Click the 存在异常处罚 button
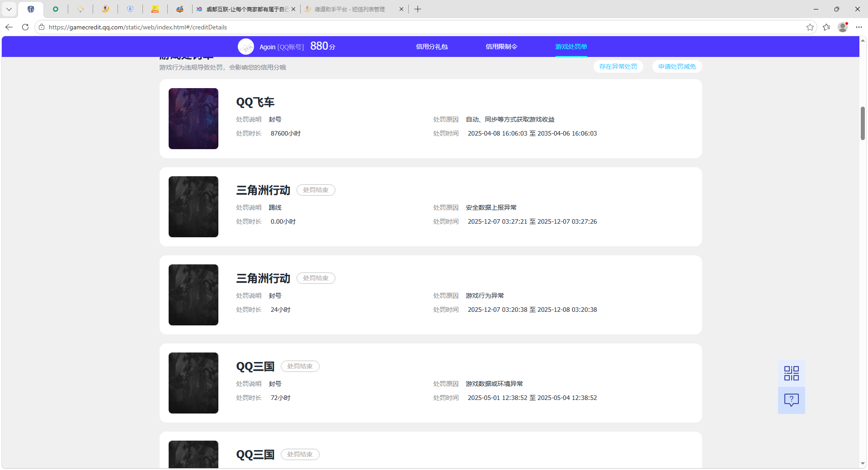868x470 pixels. click(618, 66)
